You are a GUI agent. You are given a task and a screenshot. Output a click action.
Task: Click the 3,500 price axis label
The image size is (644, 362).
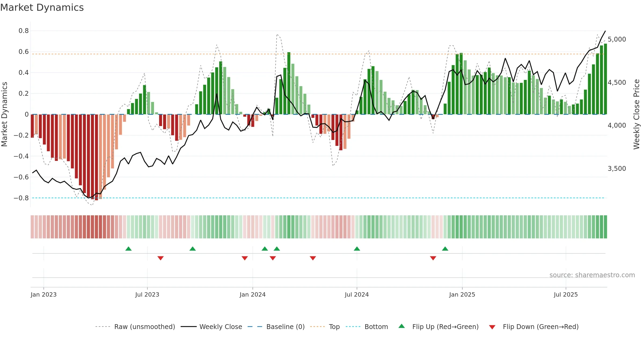pyautogui.click(x=617, y=168)
